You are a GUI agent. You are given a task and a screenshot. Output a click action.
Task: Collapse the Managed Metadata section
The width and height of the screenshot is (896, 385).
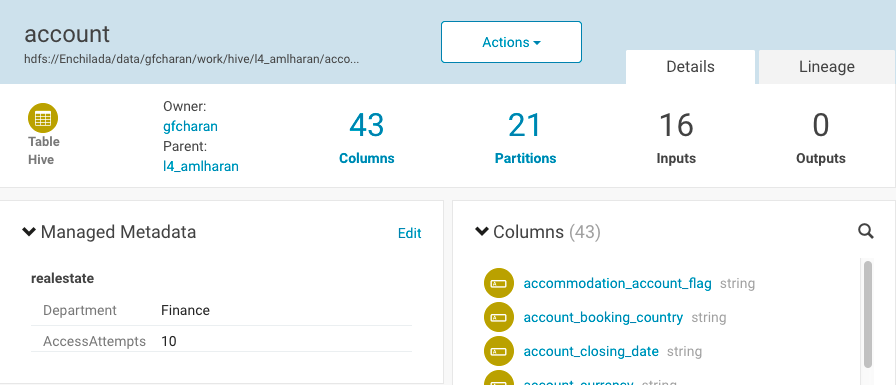tap(29, 232)
